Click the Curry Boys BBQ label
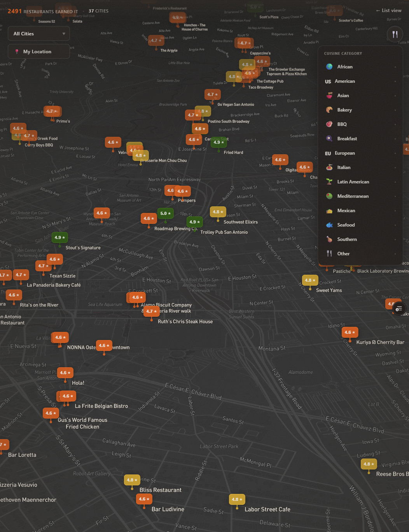This screenshot has height=532, width=409. click(x=39, y=145)
